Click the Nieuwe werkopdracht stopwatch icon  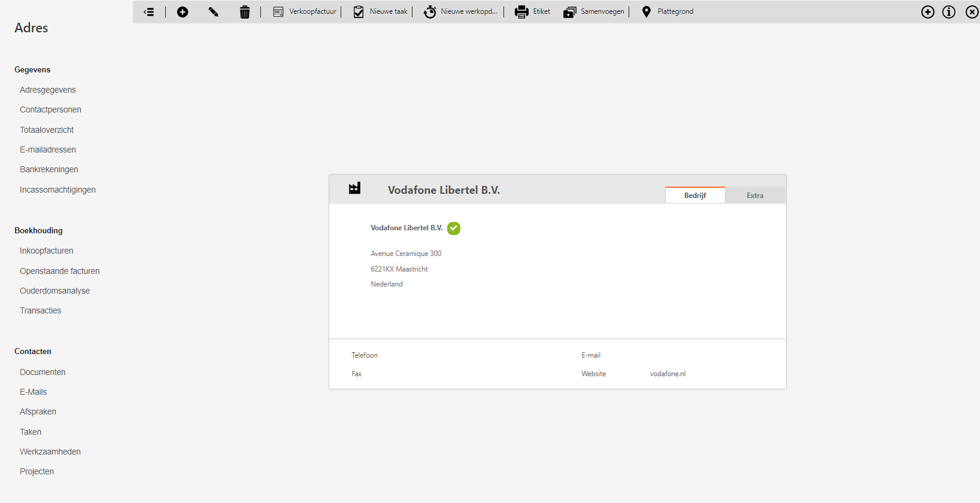(430, 12)
